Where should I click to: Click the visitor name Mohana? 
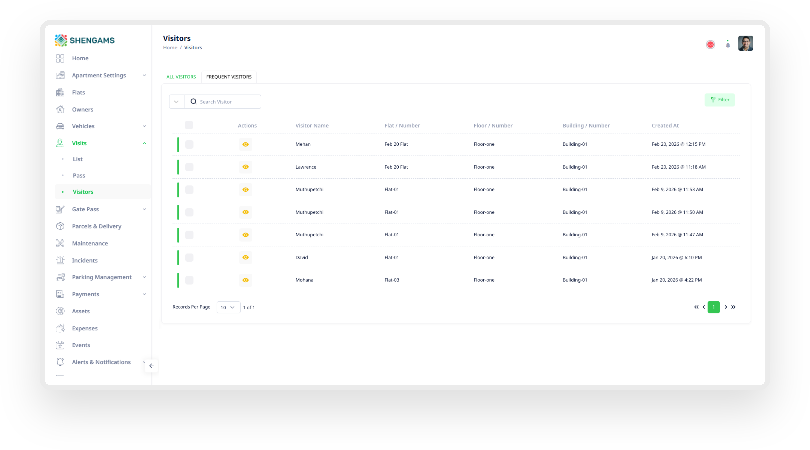point(304,280)
